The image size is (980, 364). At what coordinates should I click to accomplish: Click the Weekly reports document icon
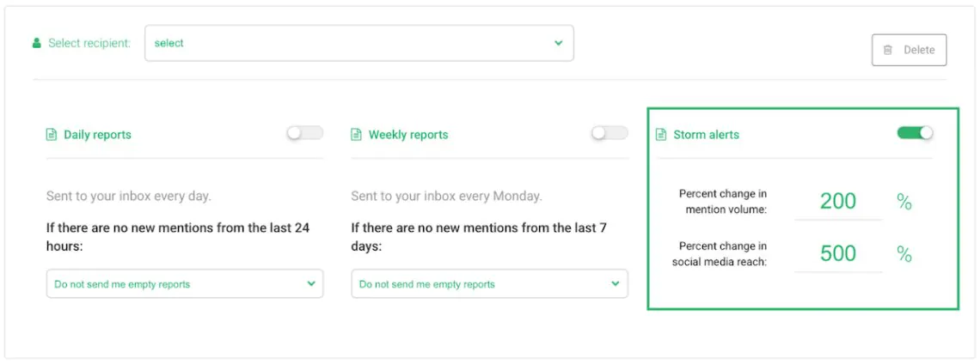point(356,134)
